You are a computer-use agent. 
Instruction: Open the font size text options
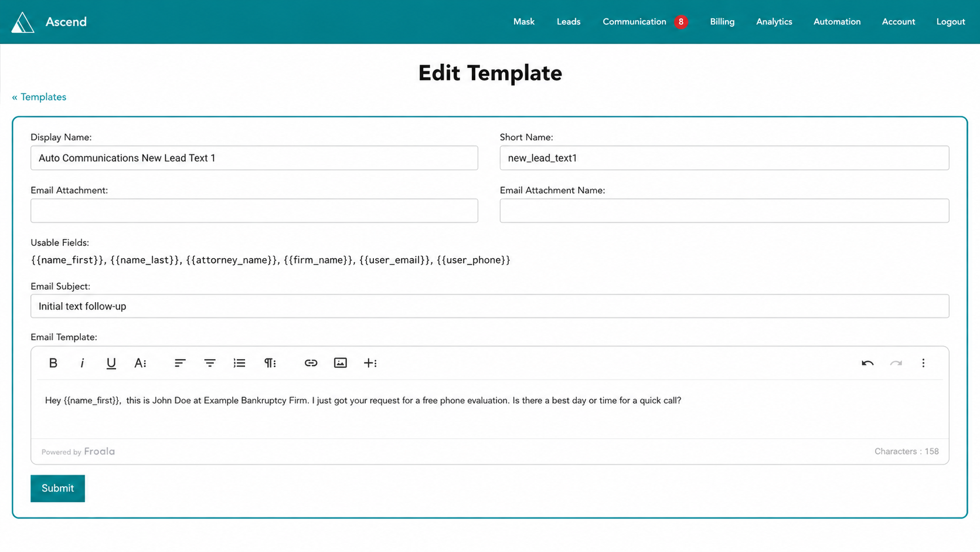point(141,363)
